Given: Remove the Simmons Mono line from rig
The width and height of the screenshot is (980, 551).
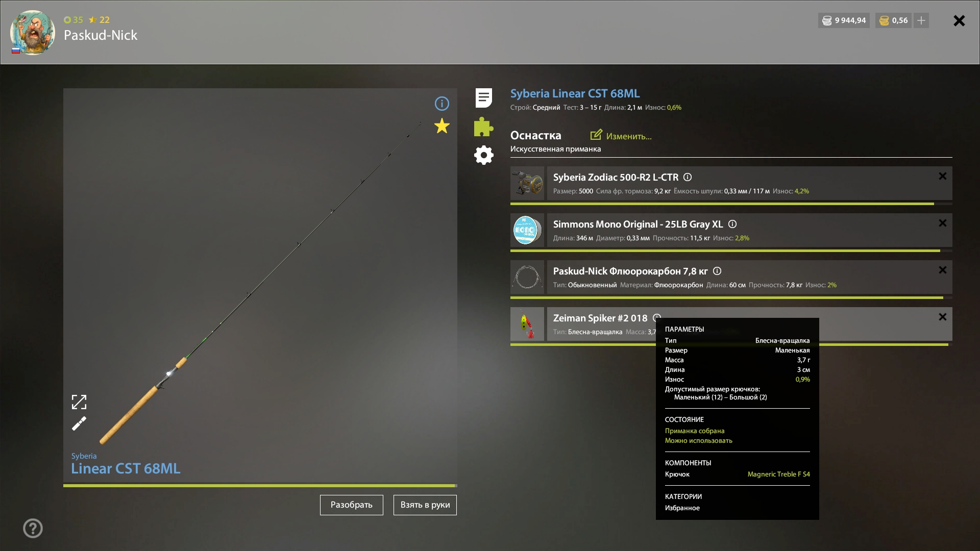Looking at the screenshot, I should [943, 223].
